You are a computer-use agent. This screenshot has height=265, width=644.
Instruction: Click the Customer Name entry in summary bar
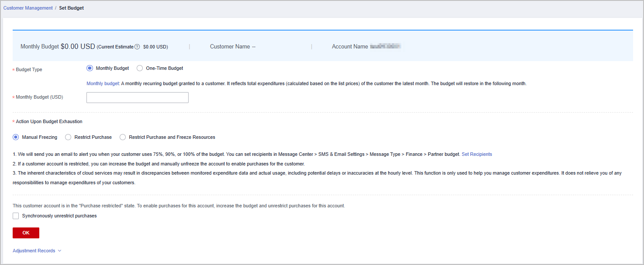(233, 47)
